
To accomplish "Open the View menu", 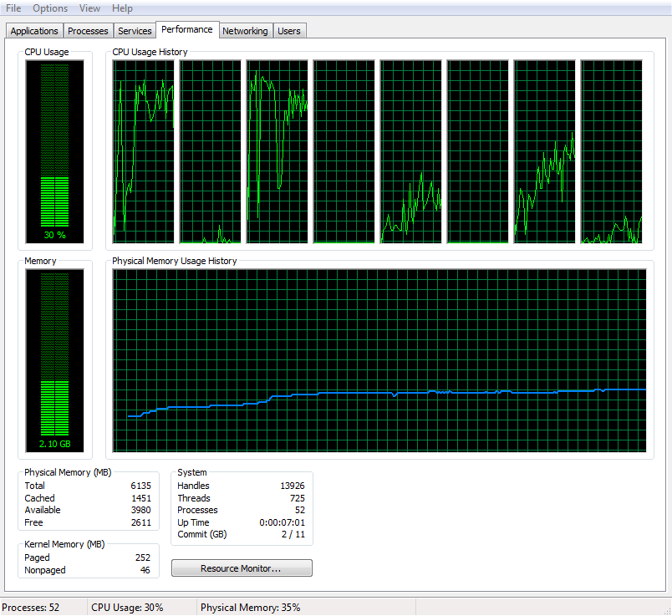I will pos(89,8).
